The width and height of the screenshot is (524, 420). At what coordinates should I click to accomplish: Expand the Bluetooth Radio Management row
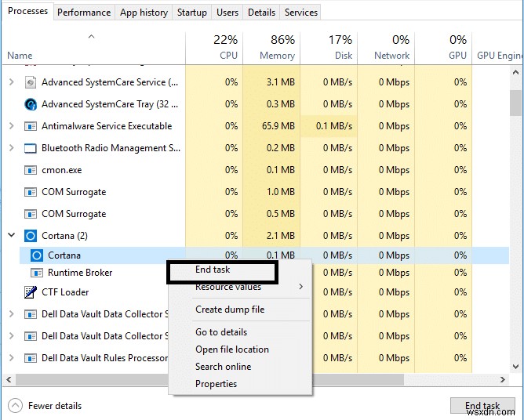click(12, 148)
